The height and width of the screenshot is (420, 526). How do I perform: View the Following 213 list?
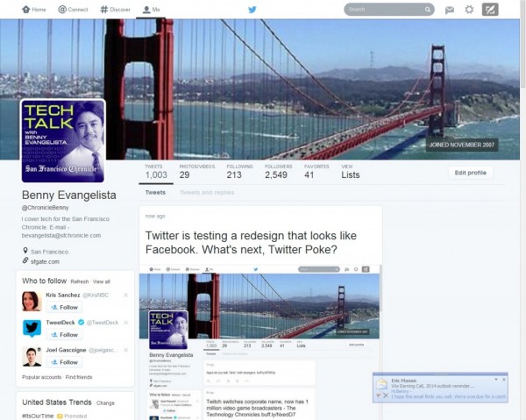click(x=239, y=172)
